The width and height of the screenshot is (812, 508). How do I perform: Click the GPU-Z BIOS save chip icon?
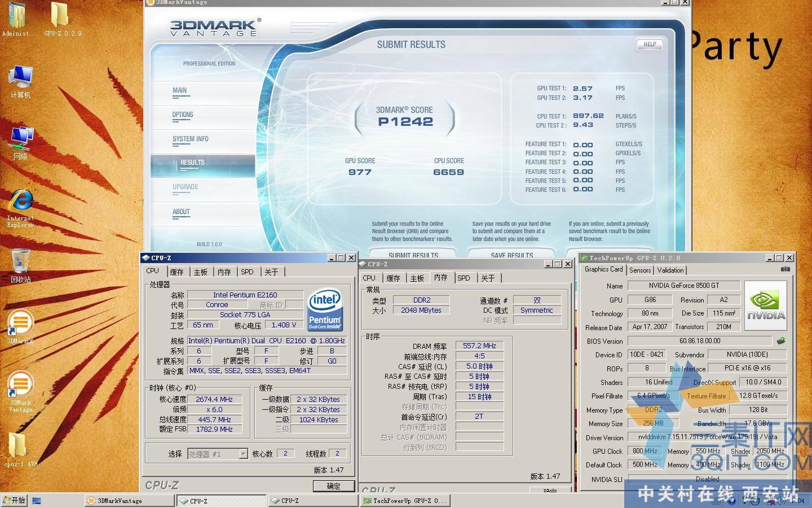tap(781, 341)
